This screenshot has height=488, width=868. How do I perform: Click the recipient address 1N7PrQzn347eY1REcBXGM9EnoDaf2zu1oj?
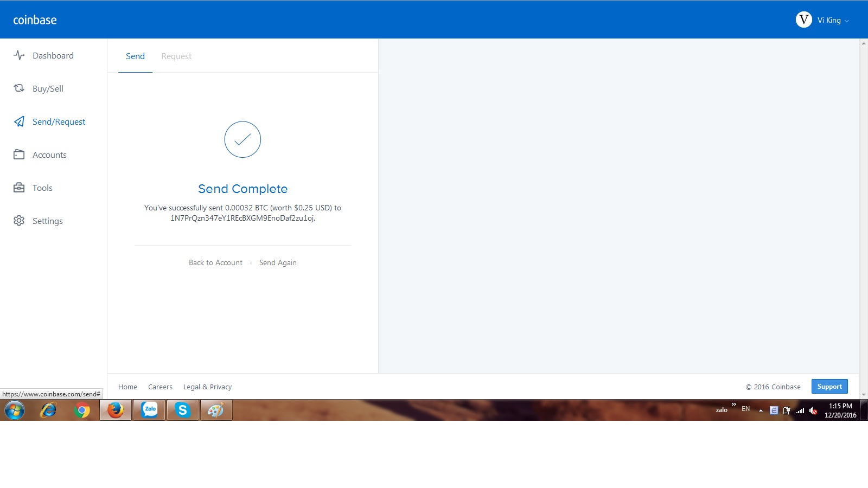pyautogui.click(x=242, y=218)
